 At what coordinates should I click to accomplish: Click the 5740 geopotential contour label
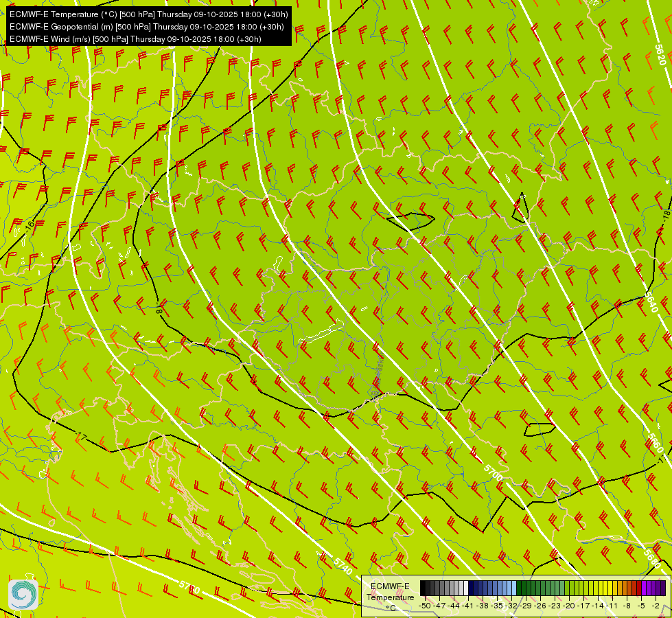[343, 566]
